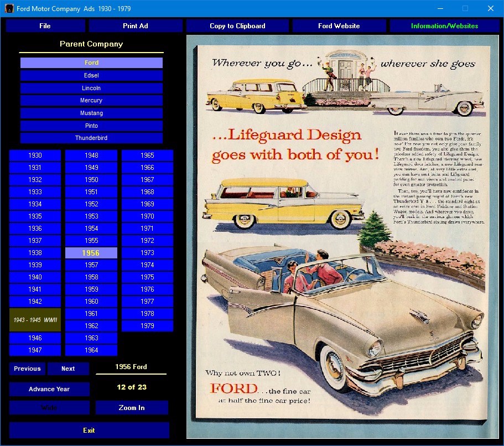This screenshot has width=504, height=446.
Task: Go to the Next ad
Action: click(x=68, y=369)
